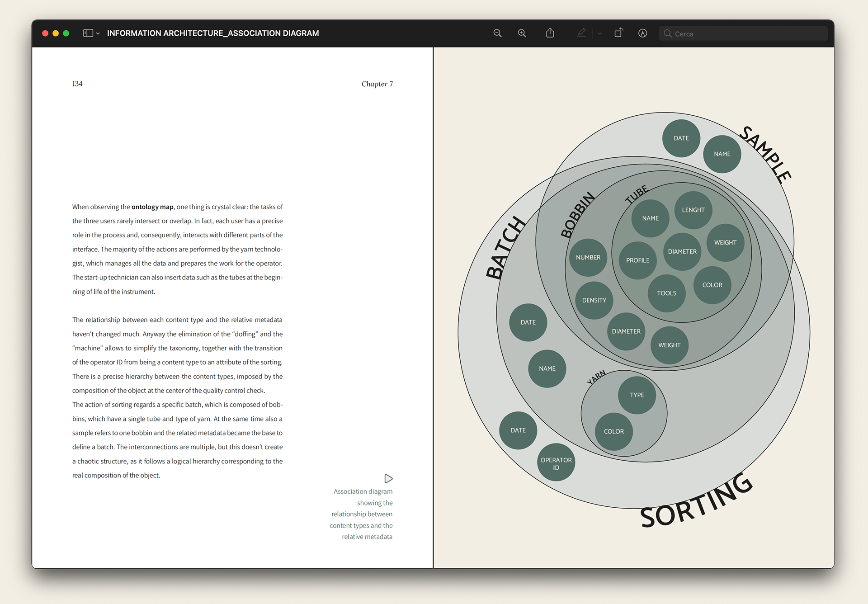Click the search magnifier icon in Cerca field

(667, 33)
